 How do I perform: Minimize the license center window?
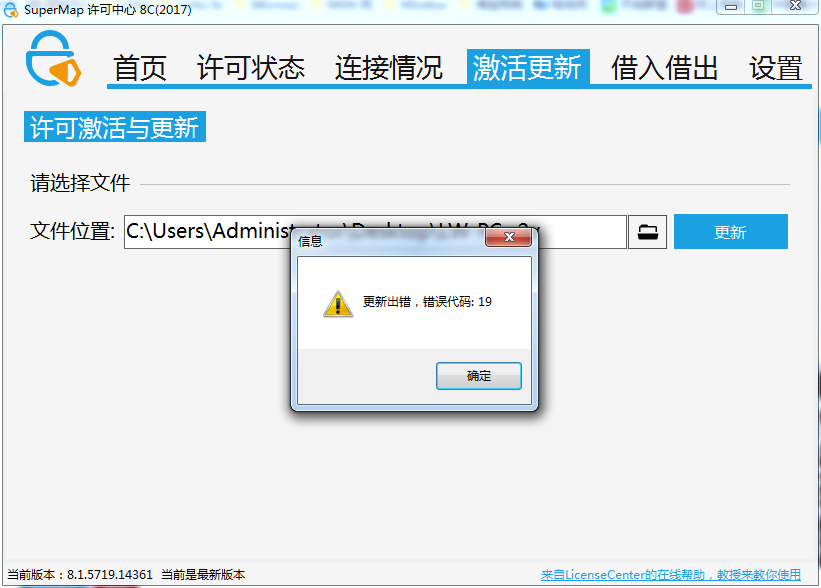731,7
